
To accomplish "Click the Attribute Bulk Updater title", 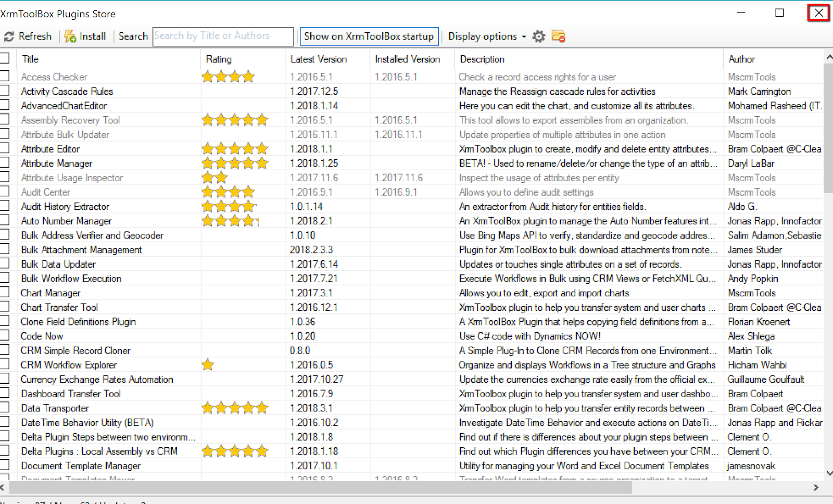I will (x=65, y=135).
